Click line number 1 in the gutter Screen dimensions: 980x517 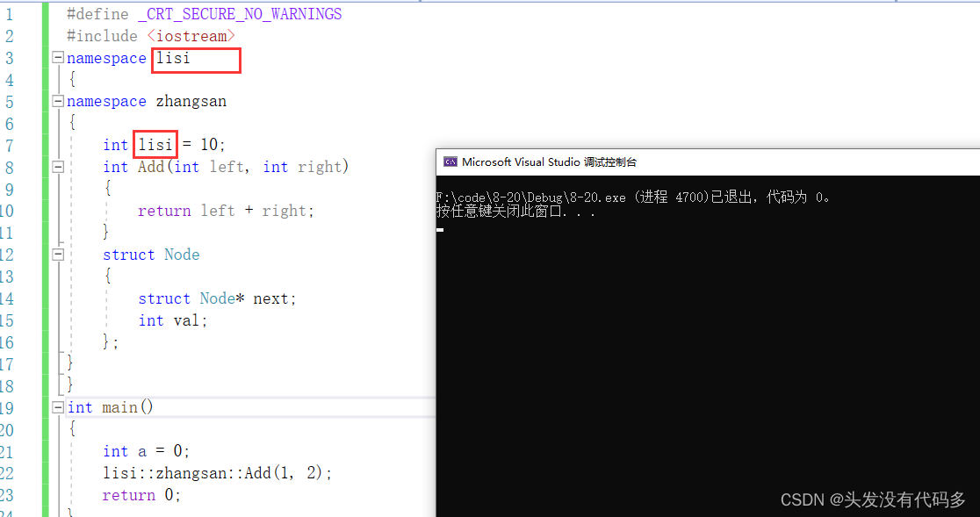tap(9, 14)
